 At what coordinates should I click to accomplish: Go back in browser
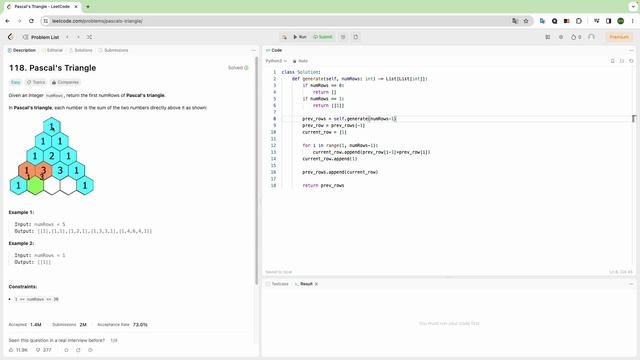(x=7, y=21)
